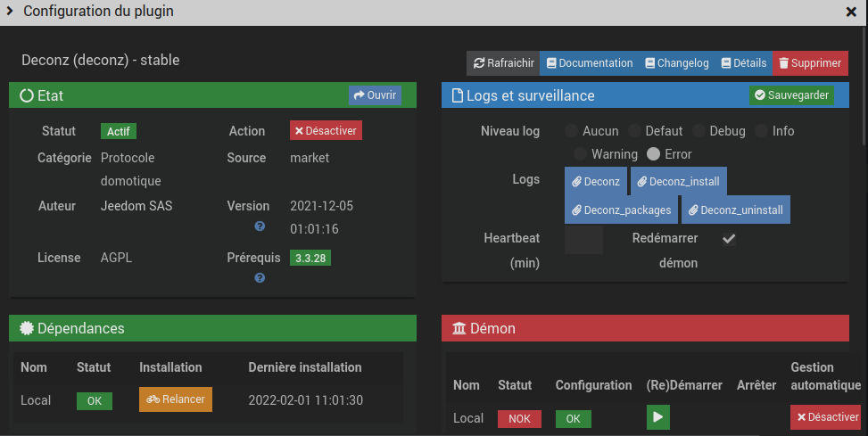Image resolution: width=868 pixels, height=436 pixels.
Task: Open the plugin Changelog
Action: pos(677,63)
